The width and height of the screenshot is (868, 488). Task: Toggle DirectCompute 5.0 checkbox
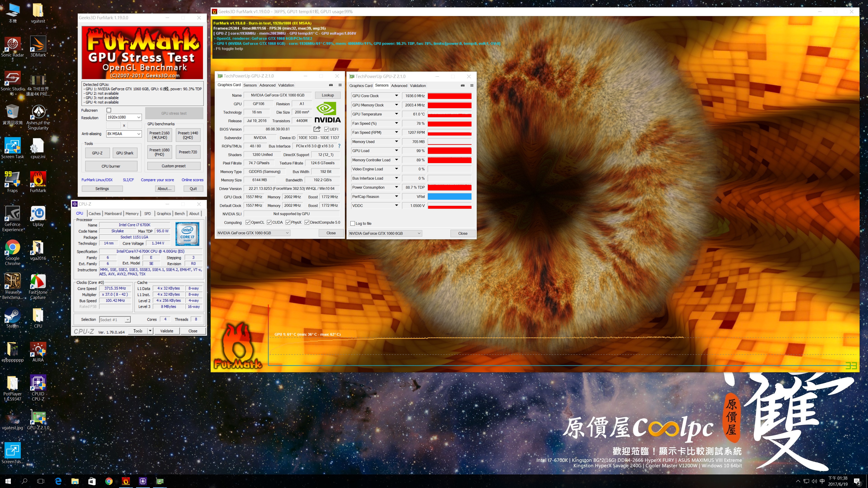(307, 222)
